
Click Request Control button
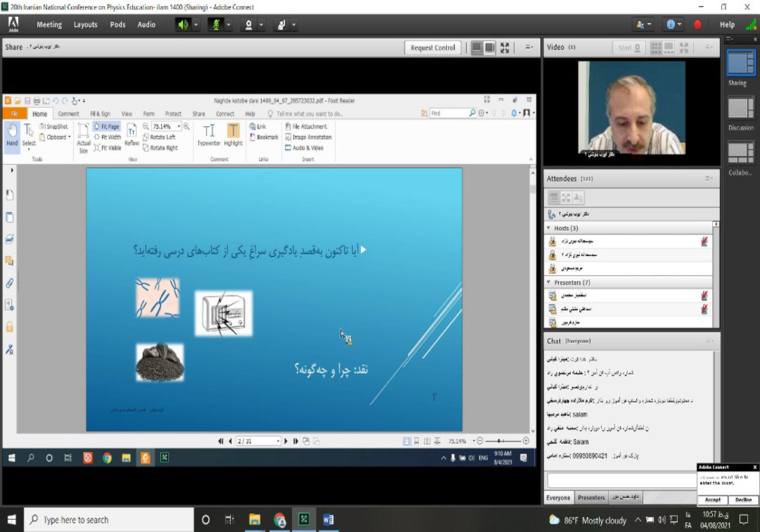pos(432,47)
